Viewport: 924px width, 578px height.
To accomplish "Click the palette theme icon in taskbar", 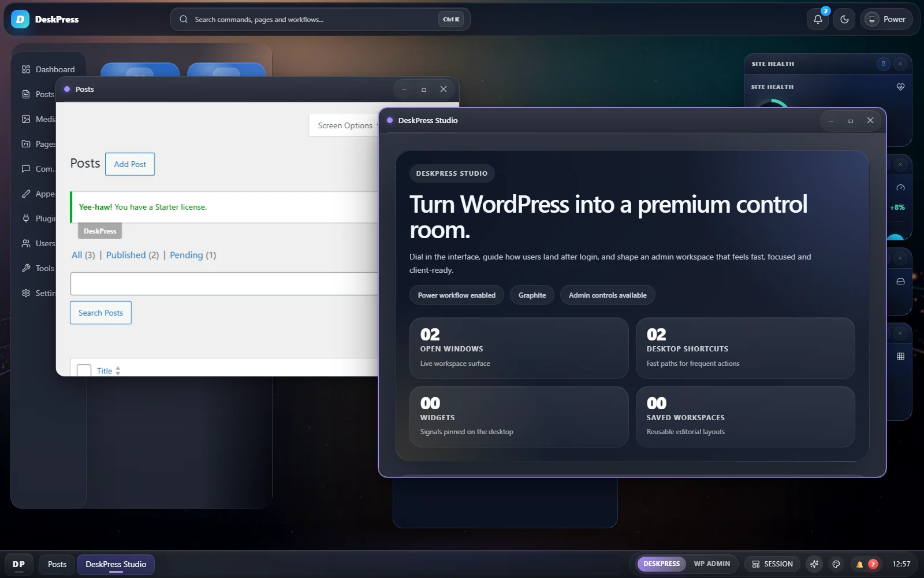I will [x=836, y=564].
